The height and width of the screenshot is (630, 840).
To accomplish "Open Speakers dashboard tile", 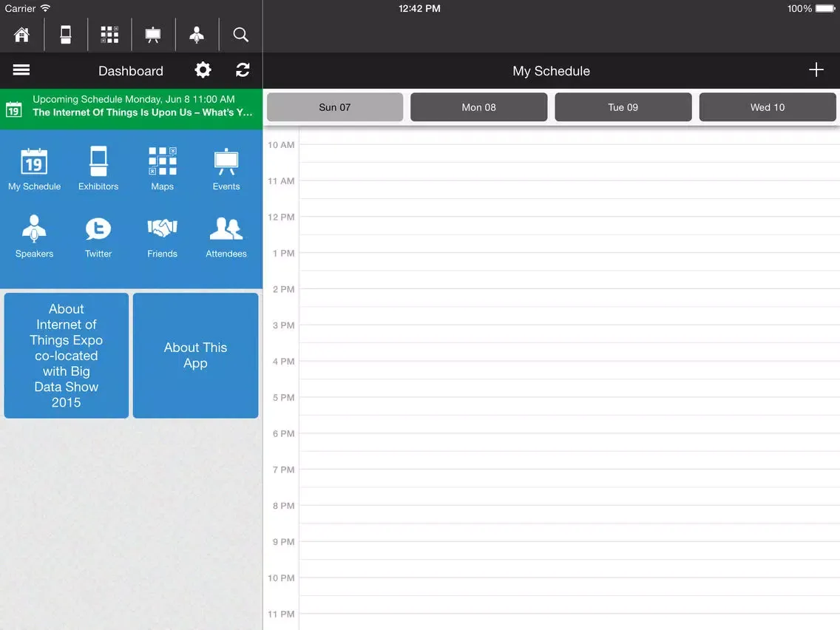I will click(34, 237).
